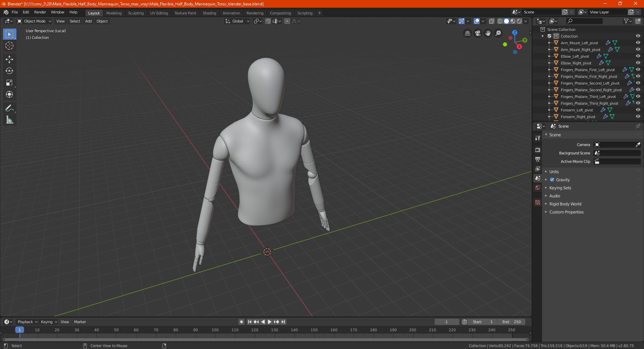Viewport: 644px width, 349px height.
Task: Open the timeline Marker menu
Action: [x=80, y=322]
